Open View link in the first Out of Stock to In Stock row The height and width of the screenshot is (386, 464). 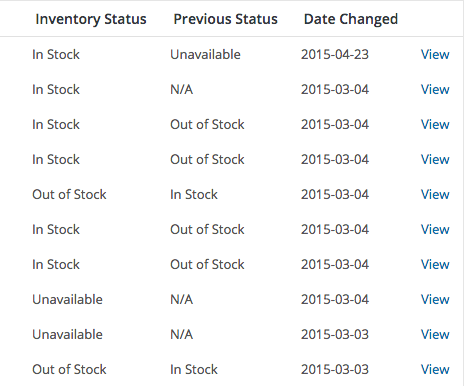point(435,124)
